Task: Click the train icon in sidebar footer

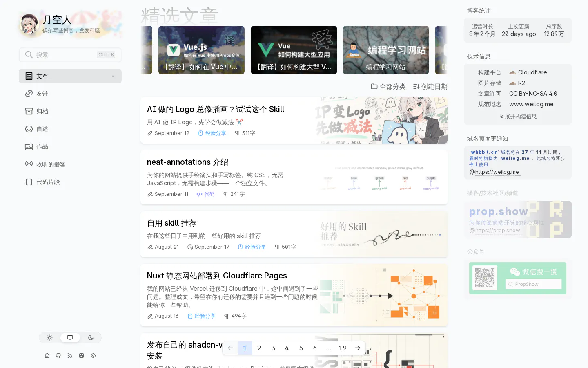Action: pos(82,356)
